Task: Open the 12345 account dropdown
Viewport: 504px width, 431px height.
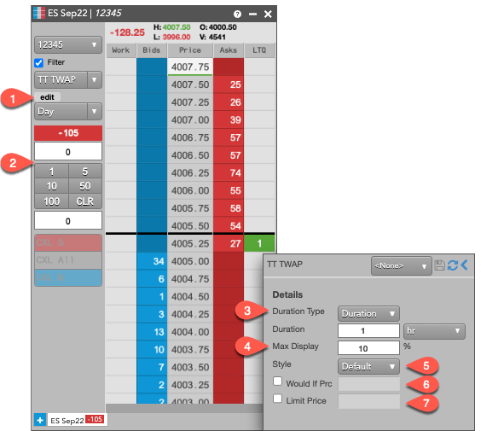Action: tap(68, 44)
